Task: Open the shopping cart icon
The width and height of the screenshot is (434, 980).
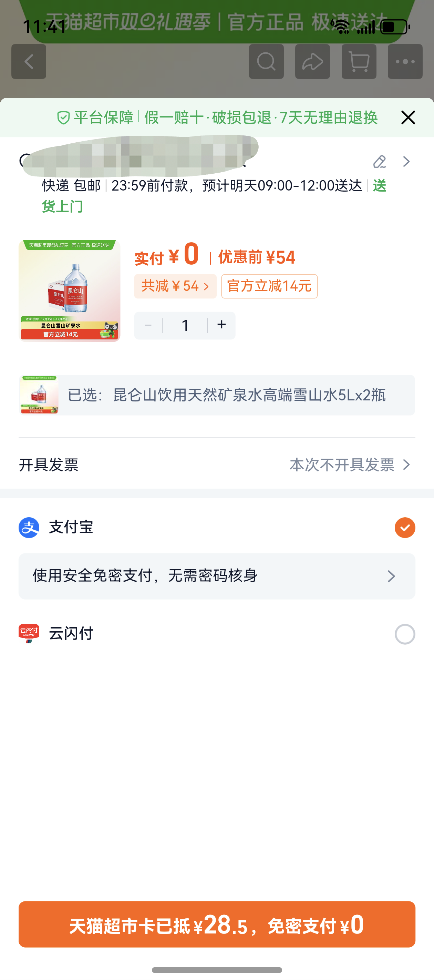Action: click(359, 62)
